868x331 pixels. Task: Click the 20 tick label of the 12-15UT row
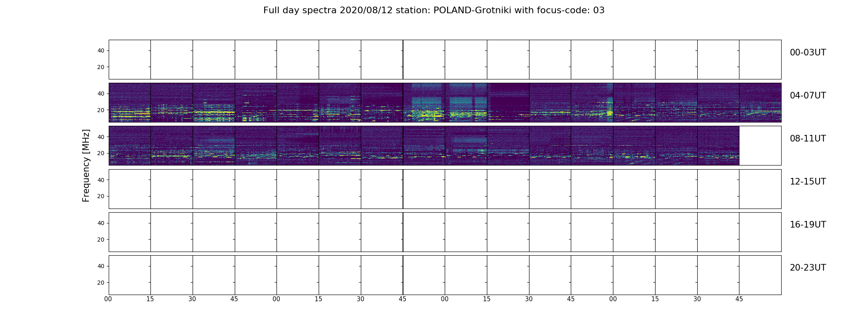click(x=100, y=196)
